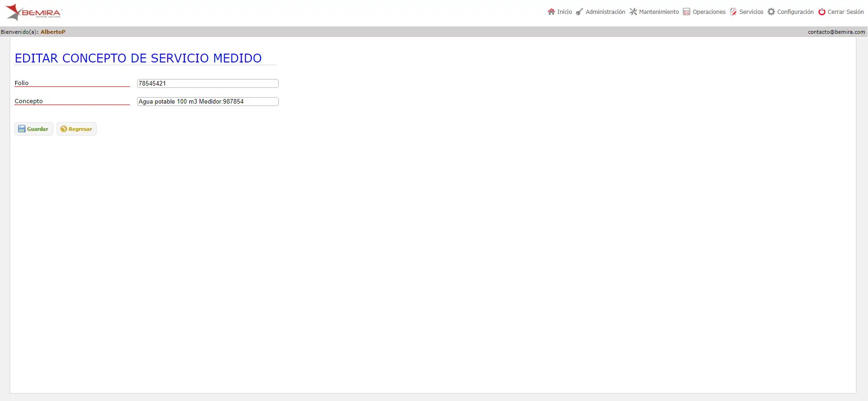Click the notepad icon beside Servicios

(x=733, y=12)
